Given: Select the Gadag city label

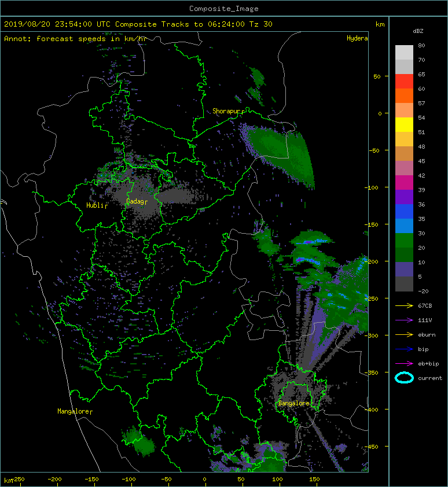Looking at the screenshot, I should coord(135,202).
